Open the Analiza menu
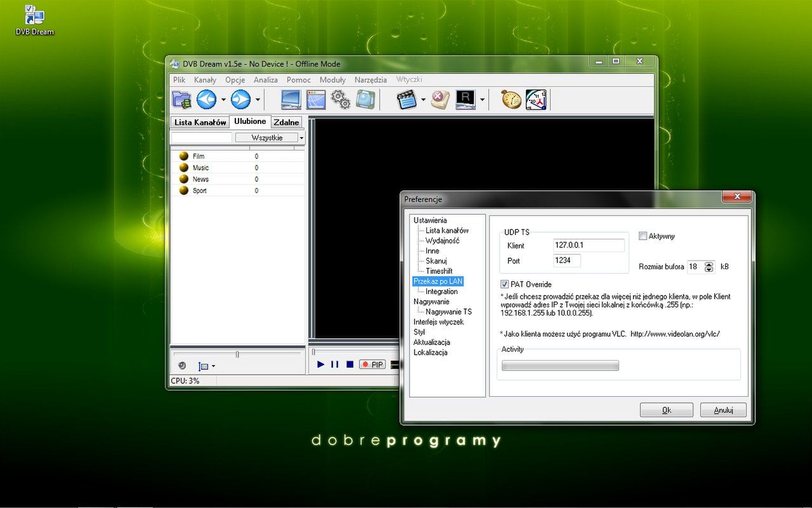Image resolution: width=812 pixels, height=508 pixels. (266, 80)
